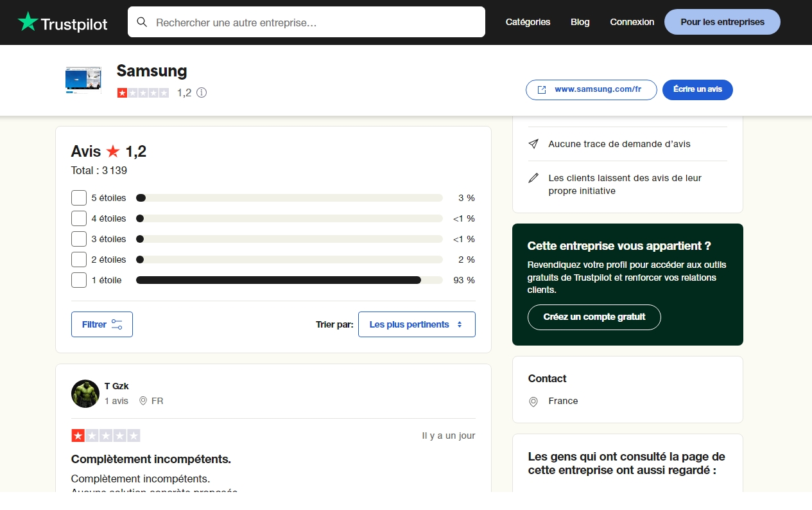Click the Samsung company thumbnail image
The image size is (812, 510).
(x=83, y=80)
